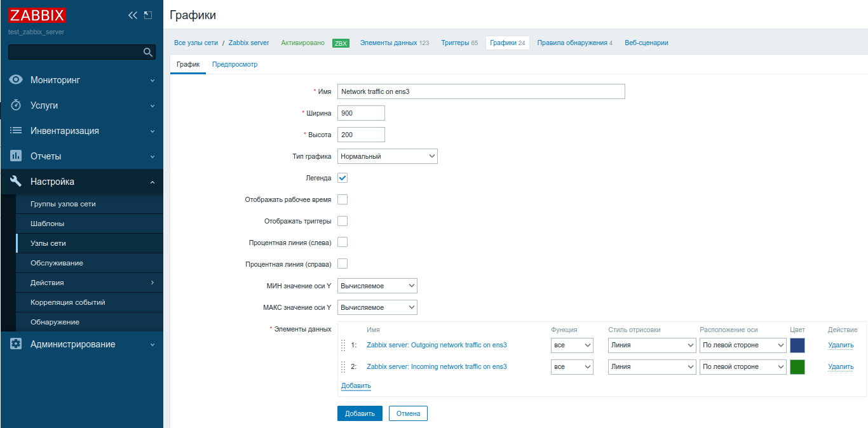Open МАКС значение оси Y dropdown

377,307
